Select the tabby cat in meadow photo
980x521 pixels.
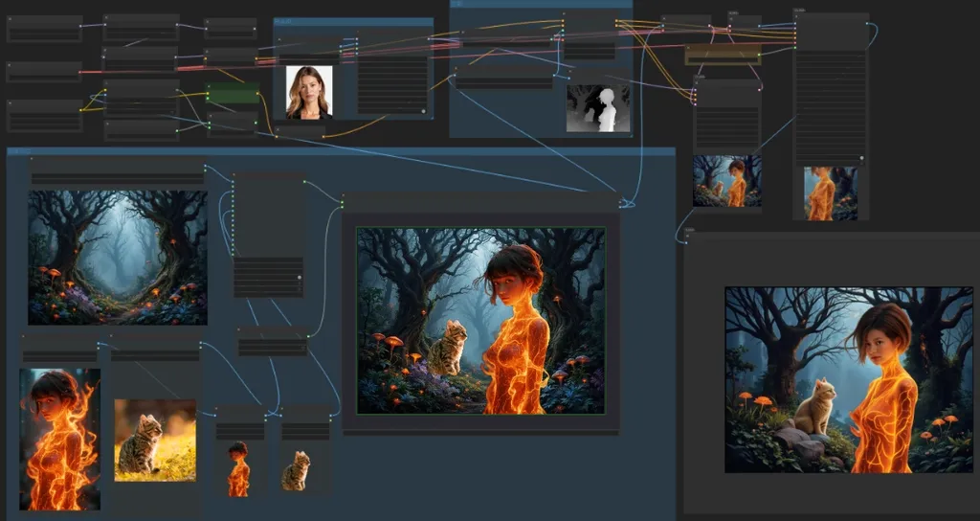155,441
